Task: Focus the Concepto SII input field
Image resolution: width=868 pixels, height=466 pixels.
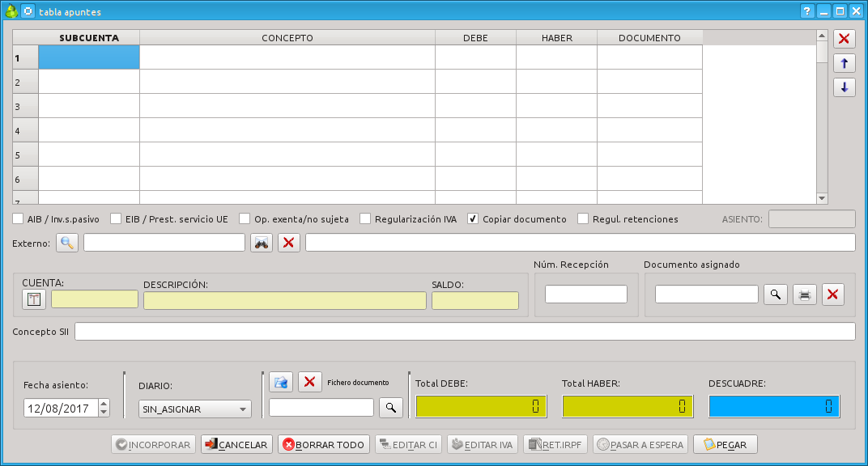Action: [465, 332]
